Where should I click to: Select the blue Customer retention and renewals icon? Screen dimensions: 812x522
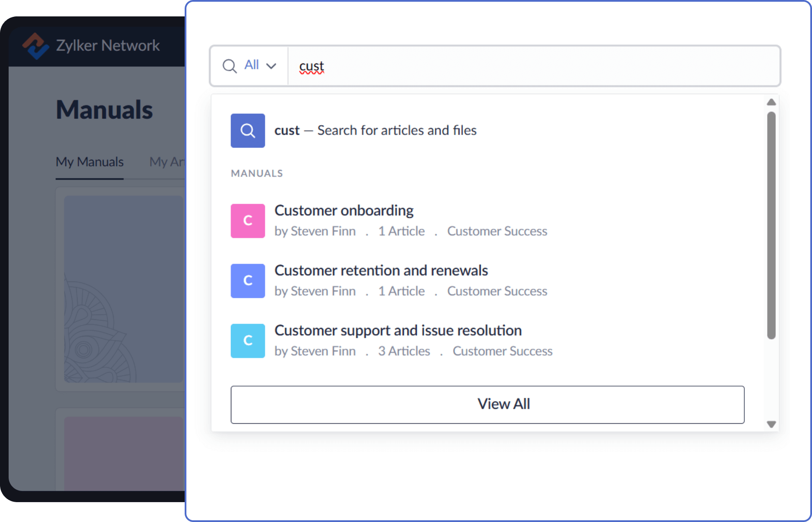[x=248, y=280]
